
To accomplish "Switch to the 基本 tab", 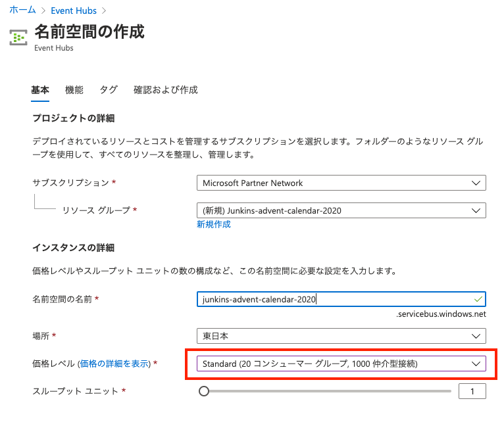I will pyautogui.click(x=40, y=90).
